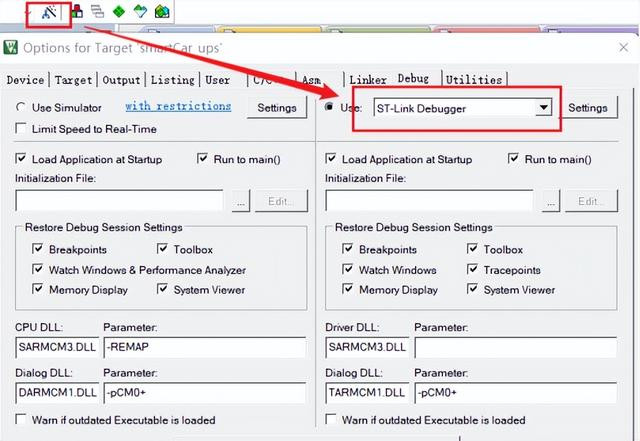This screenshot has height=441, width=640.
Task: Open the Utilities tab
Action: (474, 80)
